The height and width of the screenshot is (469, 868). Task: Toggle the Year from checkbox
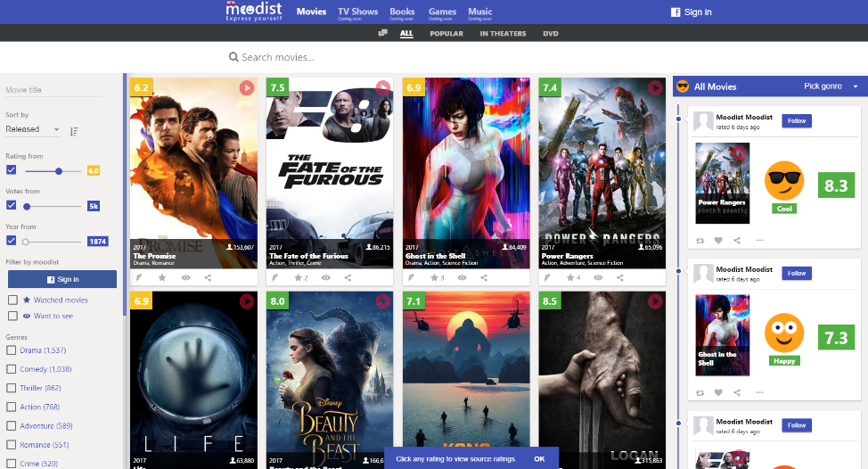click(11, 241)
